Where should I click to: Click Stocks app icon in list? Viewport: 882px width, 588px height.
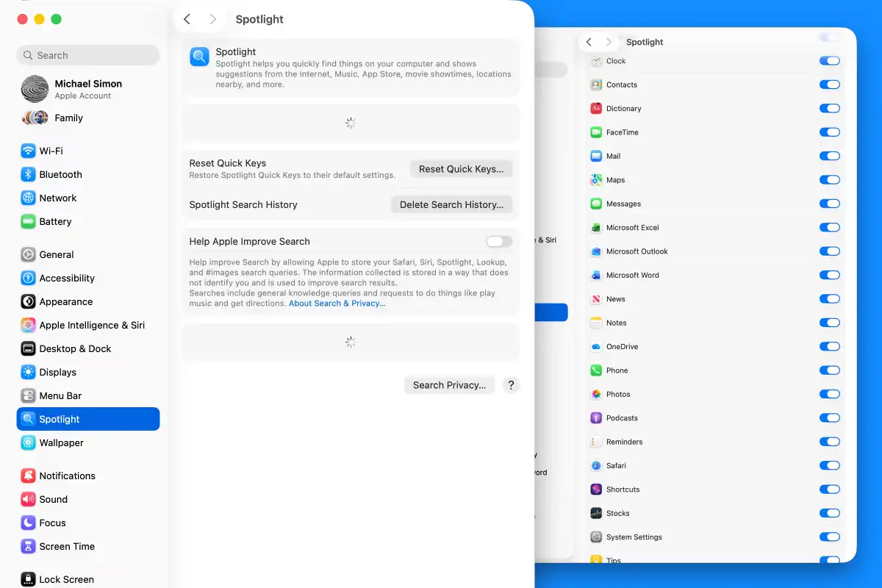click(596, 513)
